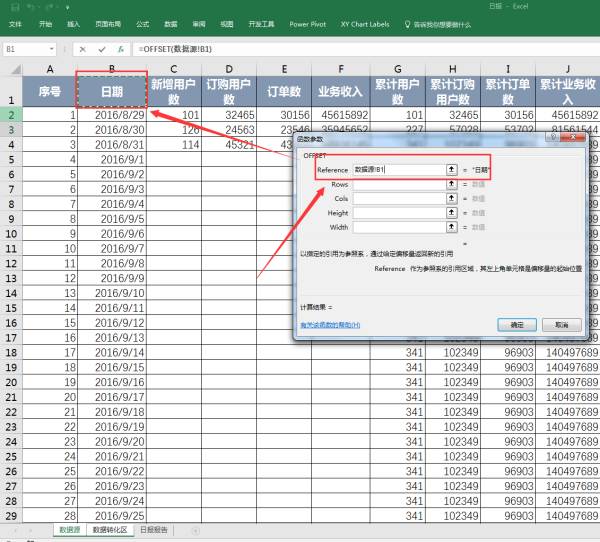Screen dimensions: 600x542
Task: Select column F header
Action: (341, 69)
